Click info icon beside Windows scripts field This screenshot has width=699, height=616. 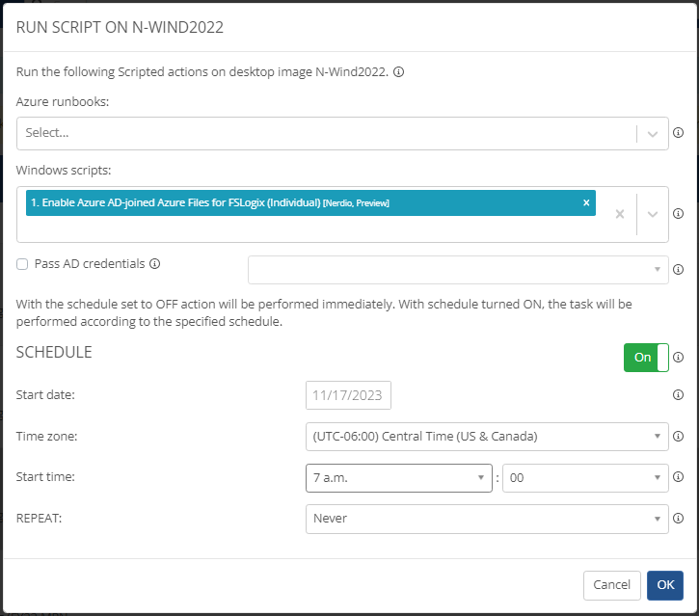pos(678,214)
